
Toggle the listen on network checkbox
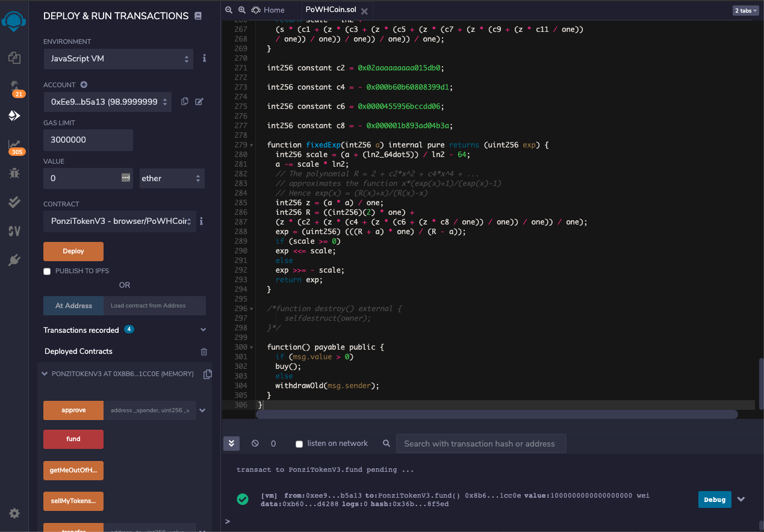(299, 444)
